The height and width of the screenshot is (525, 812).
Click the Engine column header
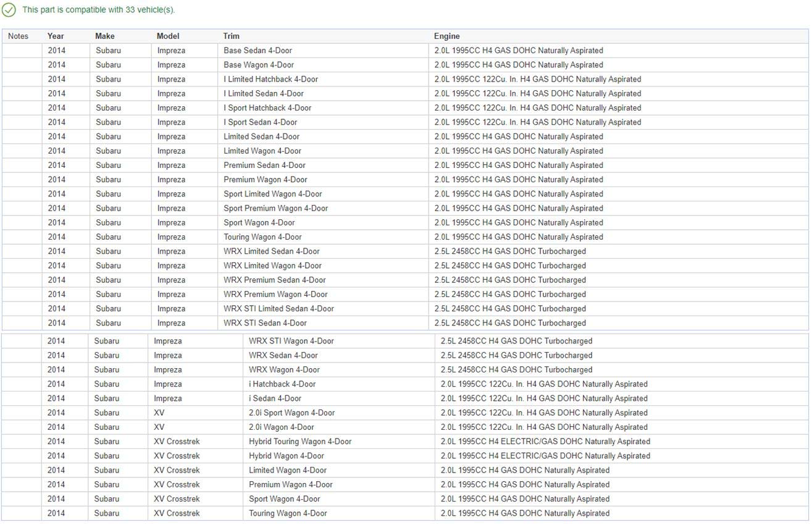446,36
